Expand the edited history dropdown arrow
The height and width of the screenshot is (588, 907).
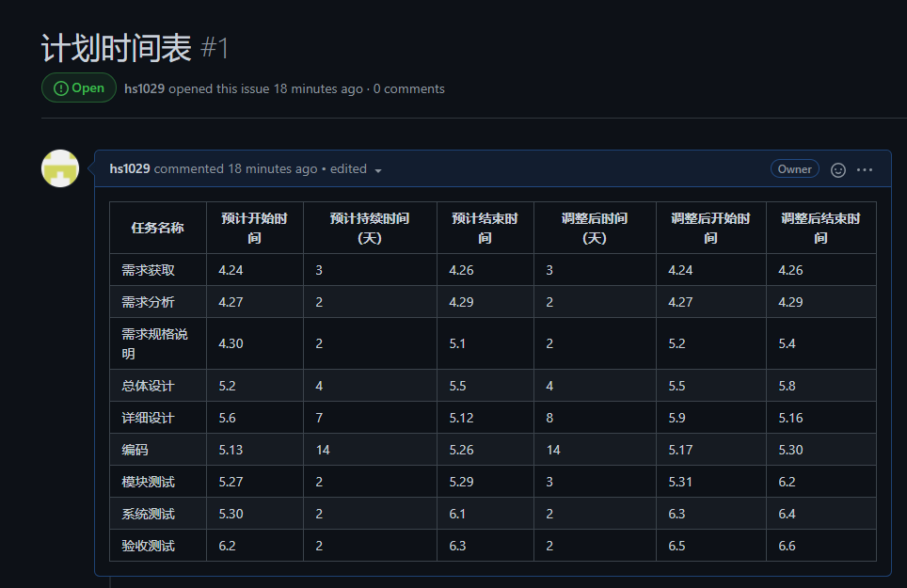(378, 170)
